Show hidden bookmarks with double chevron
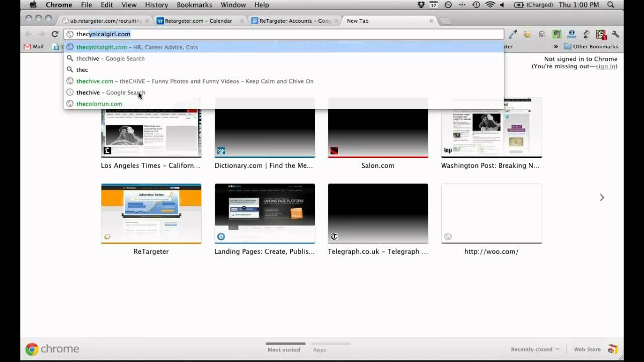 tap(556, 47)
